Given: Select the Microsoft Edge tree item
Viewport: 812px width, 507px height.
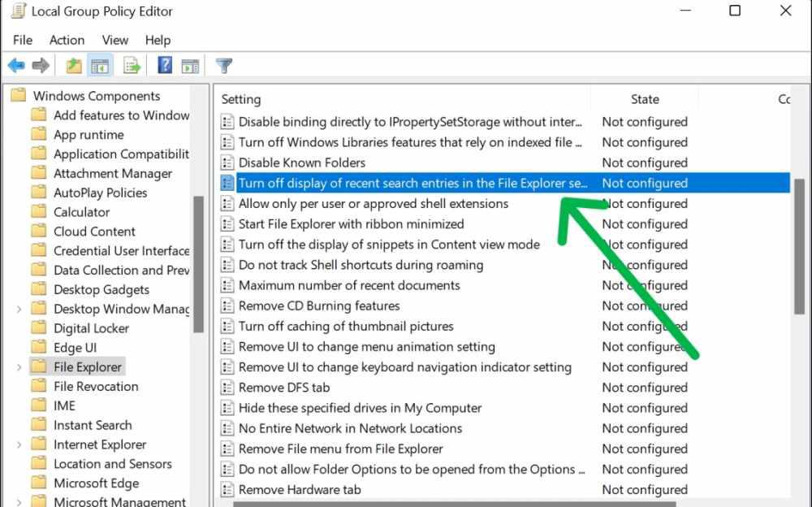Looking at the screenshot, I should point(97,483).
